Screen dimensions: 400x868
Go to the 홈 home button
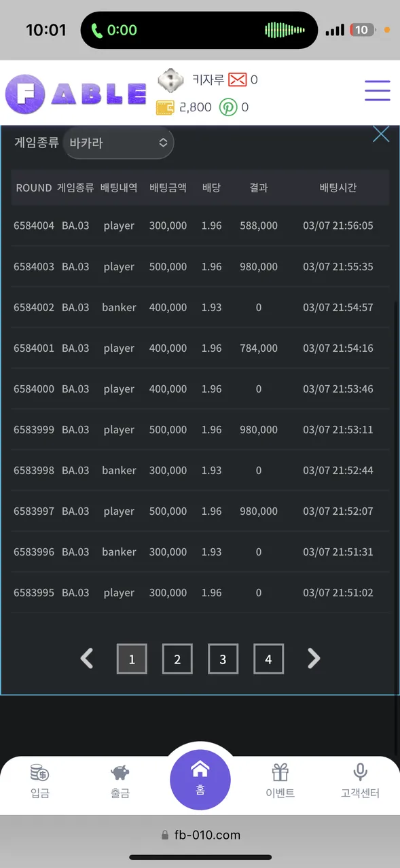coord(200,780)
